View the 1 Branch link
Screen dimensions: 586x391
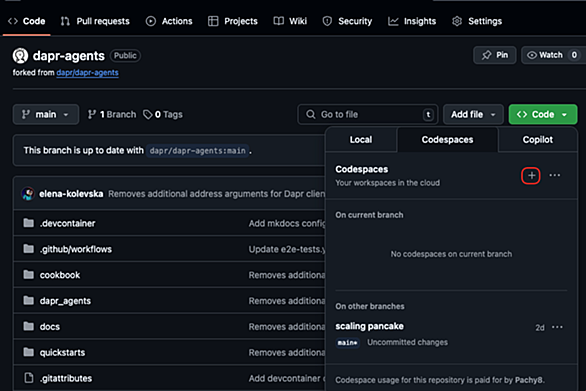(112, 114)
